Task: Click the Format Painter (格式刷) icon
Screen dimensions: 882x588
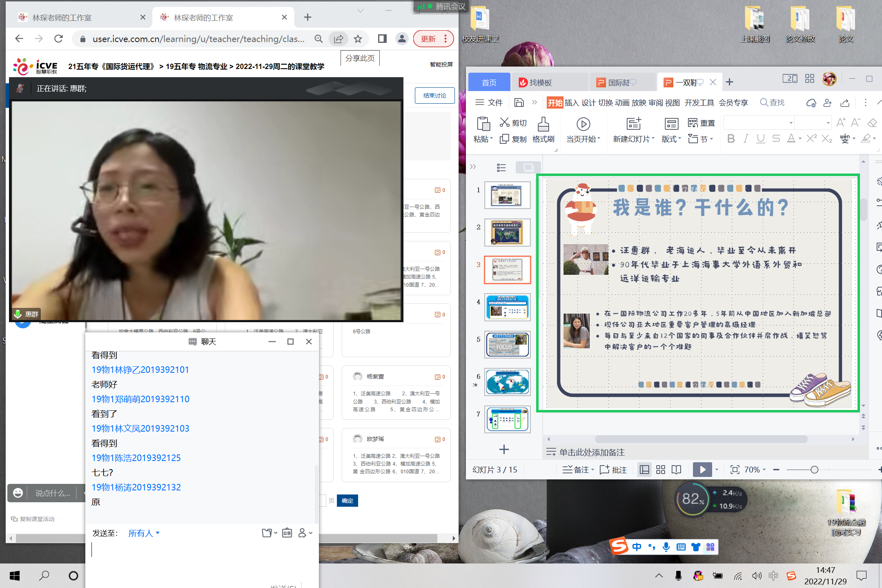Action: click(543, 125)
